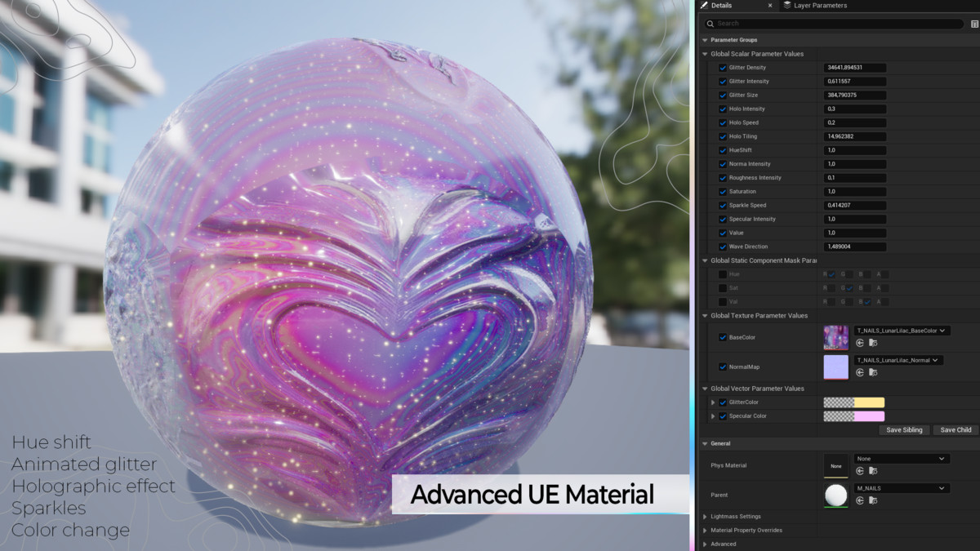980x551 pixels.
Task: Click the Use Selected Asset arrow for NormalMap
Action: [x=860, y=373]
